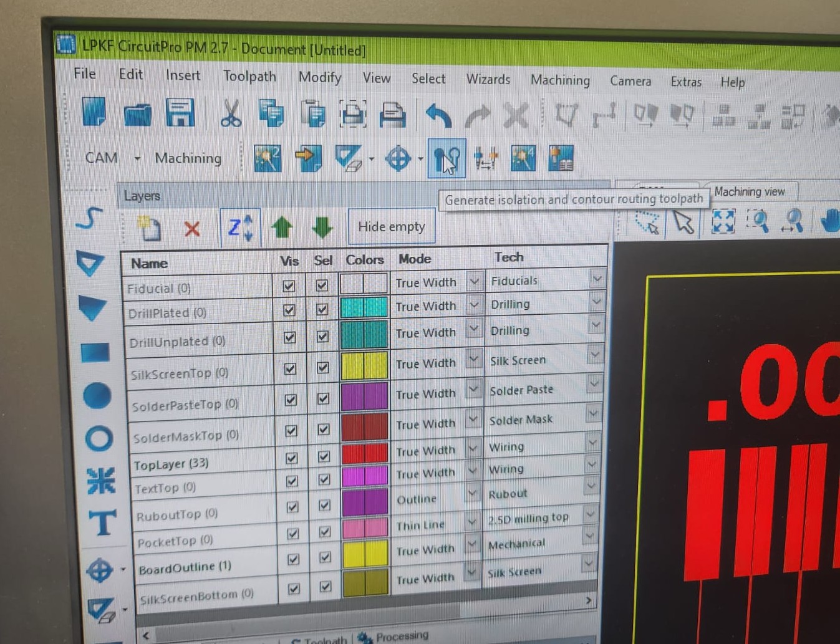Open the Tech dropdown for the DrillPlated layer
Screen dimensions: 840x644
click(x=596, y=302)
